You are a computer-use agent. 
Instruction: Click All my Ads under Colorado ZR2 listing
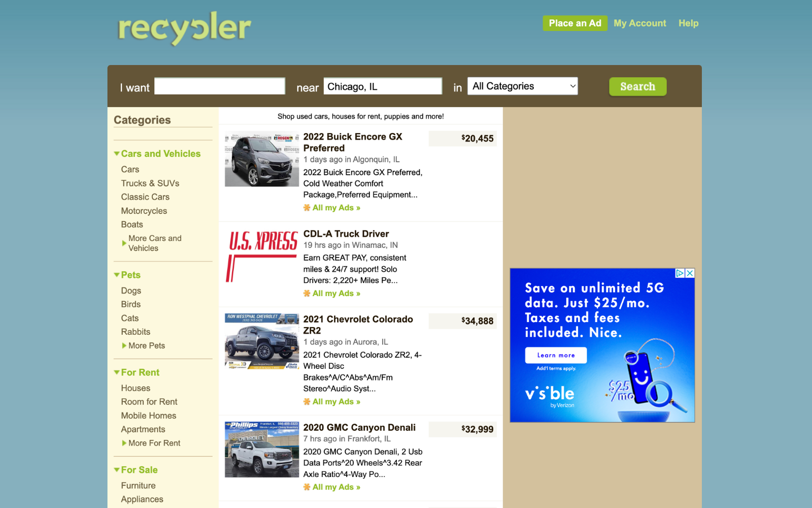tap(336, 402)
